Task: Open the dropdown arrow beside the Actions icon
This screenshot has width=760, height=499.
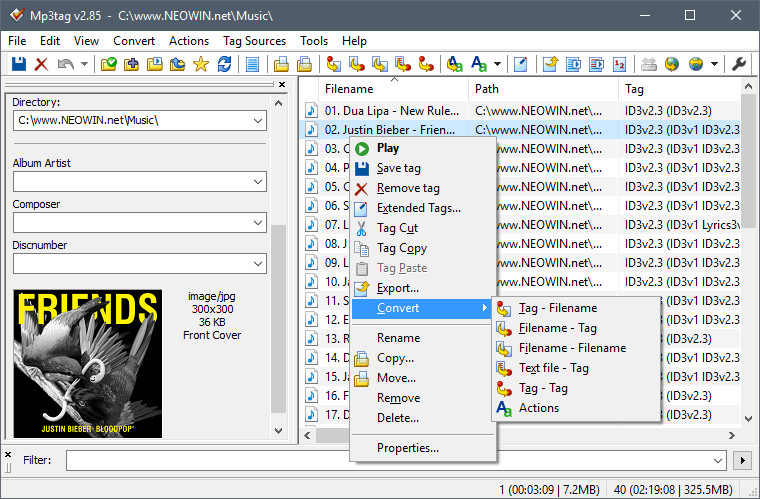Action: pos(497,64)
